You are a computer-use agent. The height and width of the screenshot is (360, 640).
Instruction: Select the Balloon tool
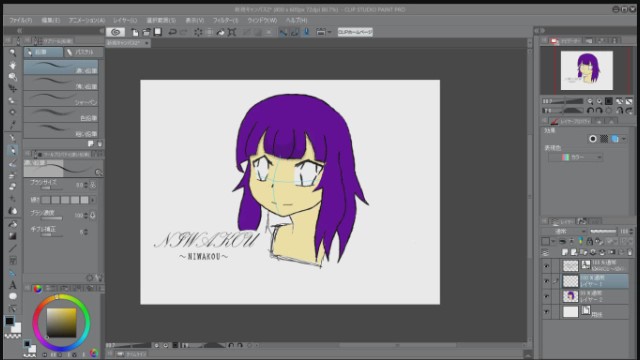(x=13, y=296)
